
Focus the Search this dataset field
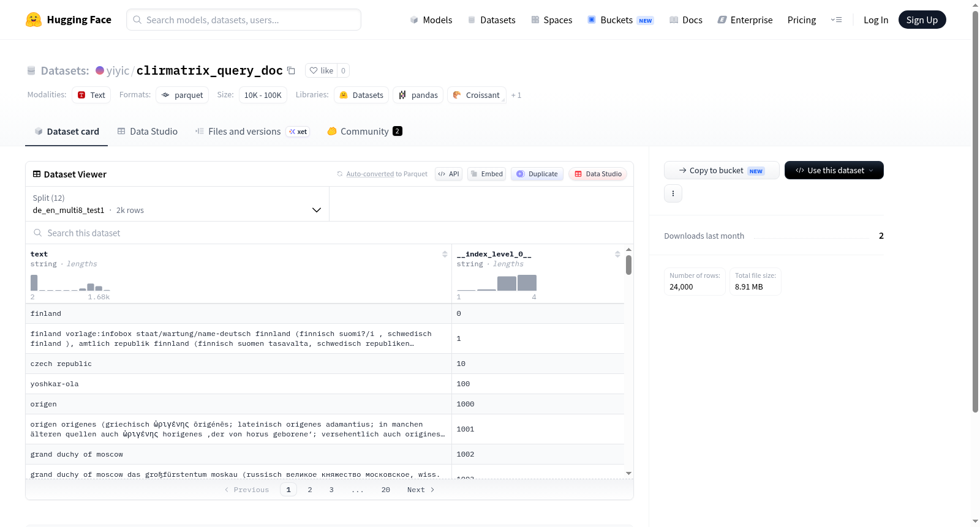[x=330, y=233]
